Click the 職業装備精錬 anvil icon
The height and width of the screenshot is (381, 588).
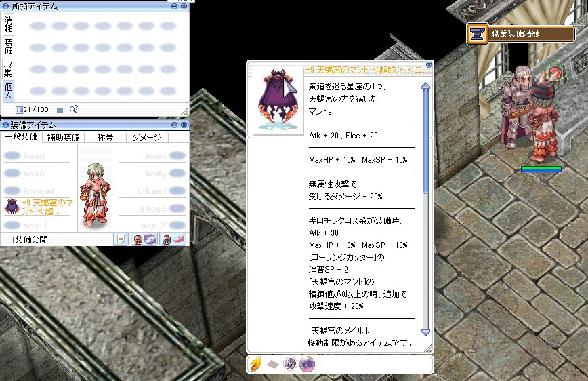(478, 34)
